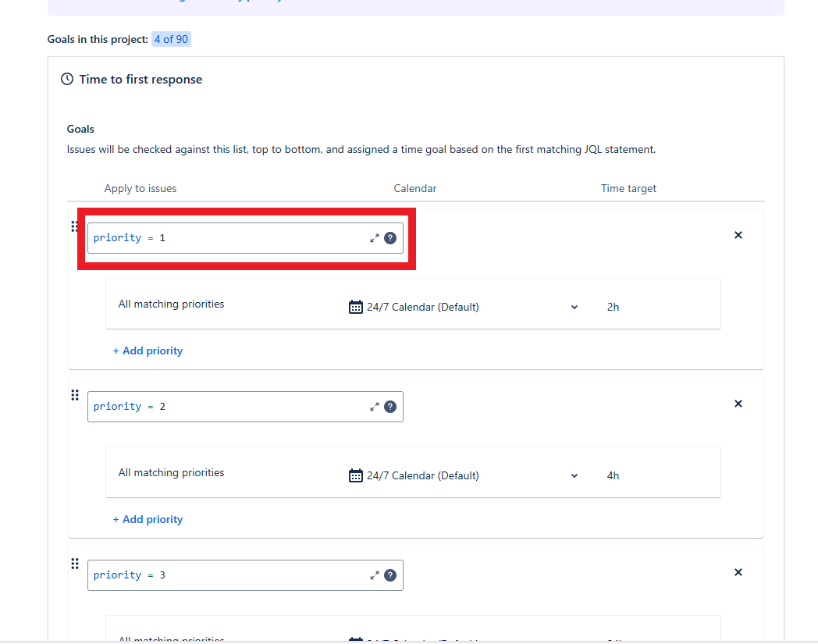This screenshot has height=644, width=818.
Task: Remove the priority = 1 goal
Action: point(738,236)
